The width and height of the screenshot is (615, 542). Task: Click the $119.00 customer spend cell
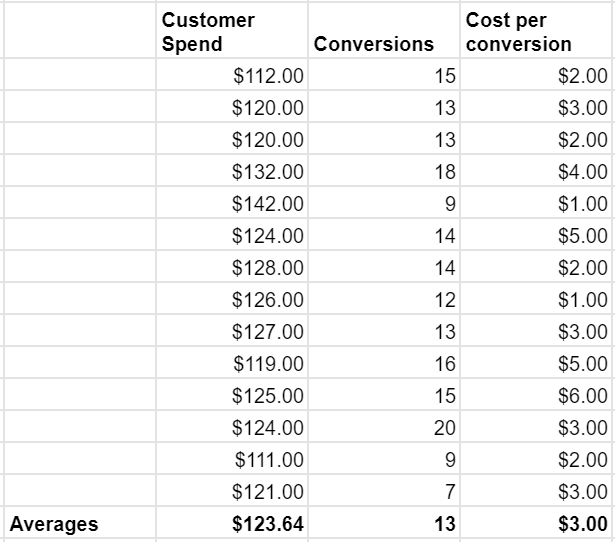(x=268, y=364)
